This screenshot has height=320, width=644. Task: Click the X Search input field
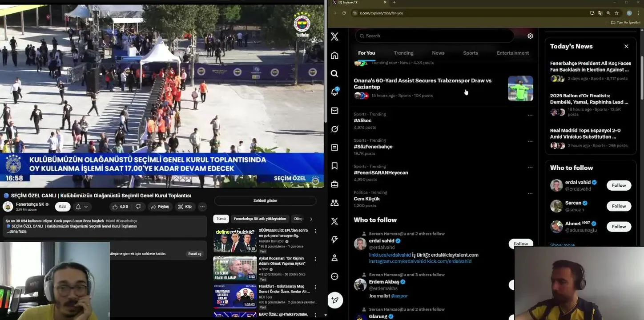click(x=435, y=36)
